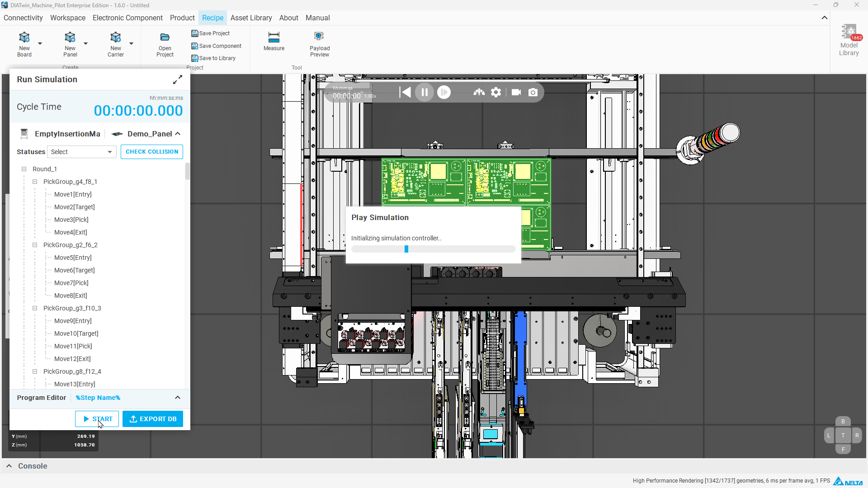Click the Play Simulation progress bar
The image size is (868, 488).
[433, 249]
